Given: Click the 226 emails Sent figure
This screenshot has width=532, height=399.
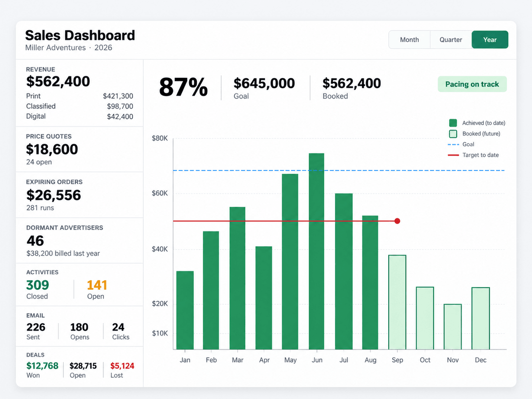Looking at the screenshot, I should pyautogui.click(x=35, y=327).
